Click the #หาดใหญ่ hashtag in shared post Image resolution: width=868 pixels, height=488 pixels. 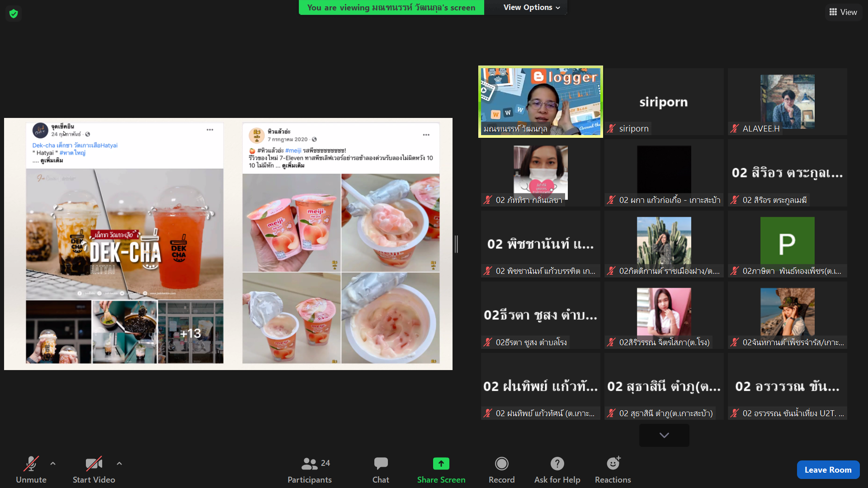[72, 153]
